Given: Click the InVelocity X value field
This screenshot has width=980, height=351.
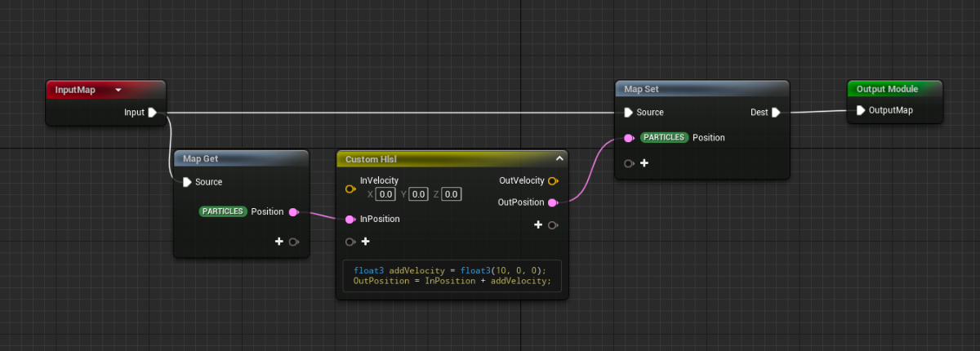Looking at the screenshot, I should click(385, 194).
